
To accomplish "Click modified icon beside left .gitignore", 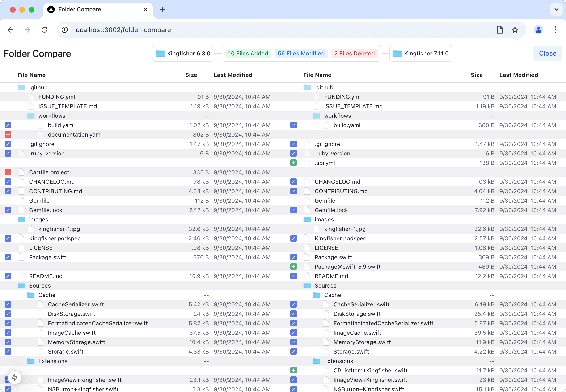I will (x=8, y=144).
